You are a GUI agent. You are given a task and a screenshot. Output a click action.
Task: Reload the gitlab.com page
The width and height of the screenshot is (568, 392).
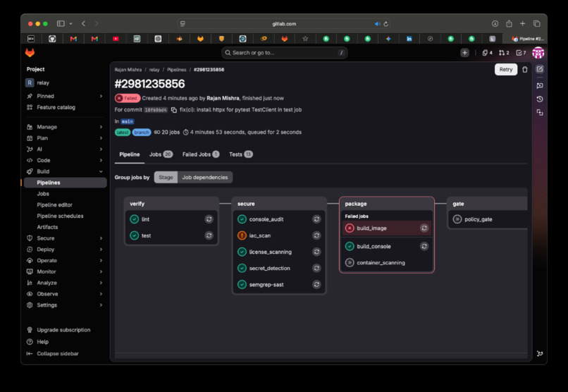click(385, 24)
